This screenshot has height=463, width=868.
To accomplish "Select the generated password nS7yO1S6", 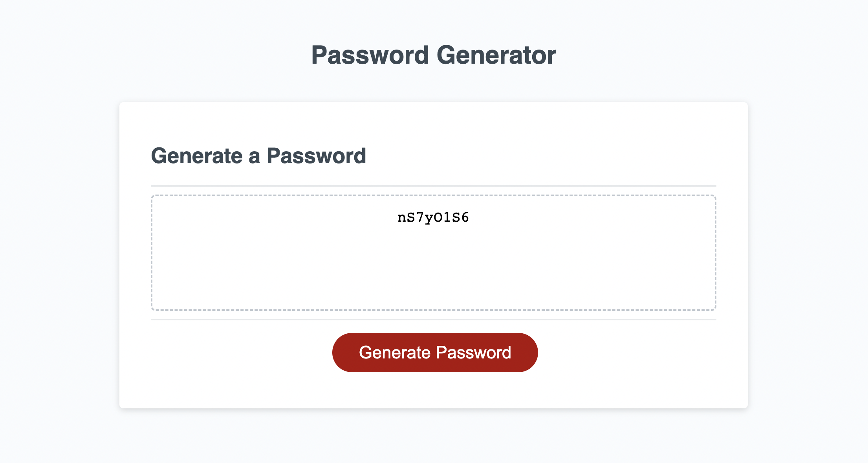I will pyautogui.click(x=434, y=217).
